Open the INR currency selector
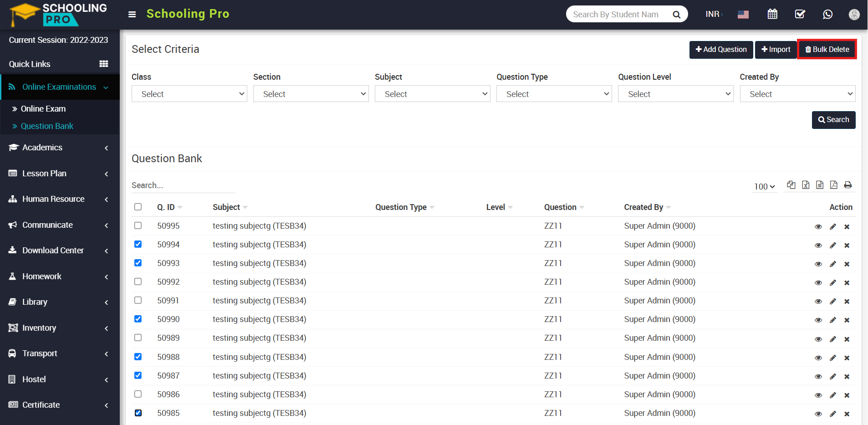The width and height of the screenshot is (868, 425). [x=714, y=14]
